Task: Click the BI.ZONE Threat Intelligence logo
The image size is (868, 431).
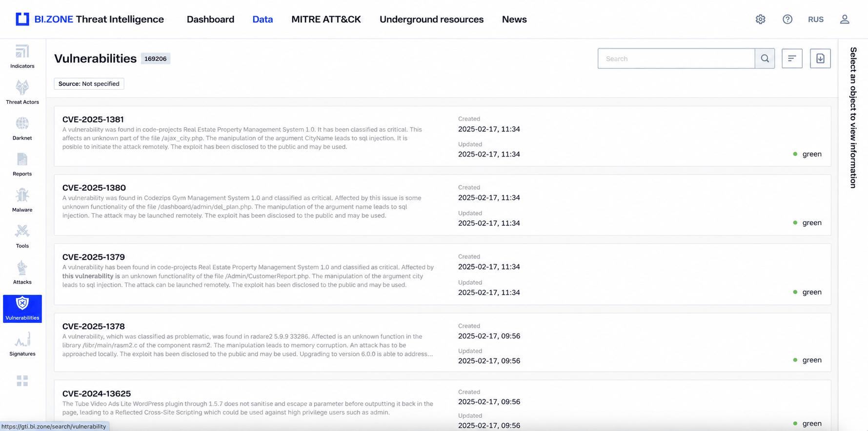Action: 90,19
